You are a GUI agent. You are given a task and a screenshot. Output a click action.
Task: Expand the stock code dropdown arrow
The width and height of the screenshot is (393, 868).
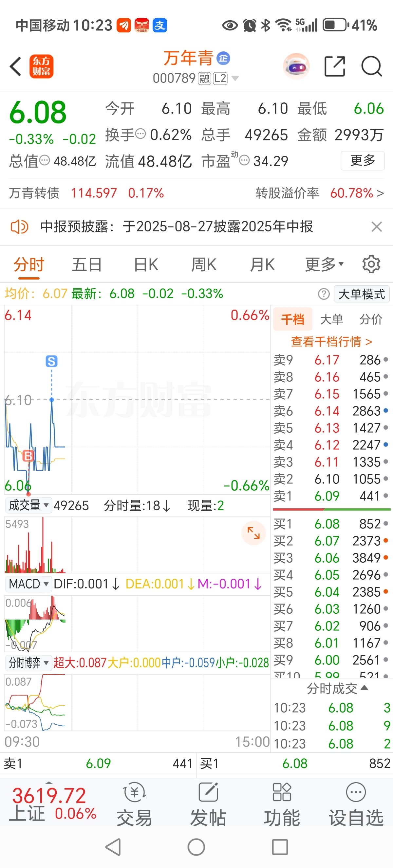point(235,79)
